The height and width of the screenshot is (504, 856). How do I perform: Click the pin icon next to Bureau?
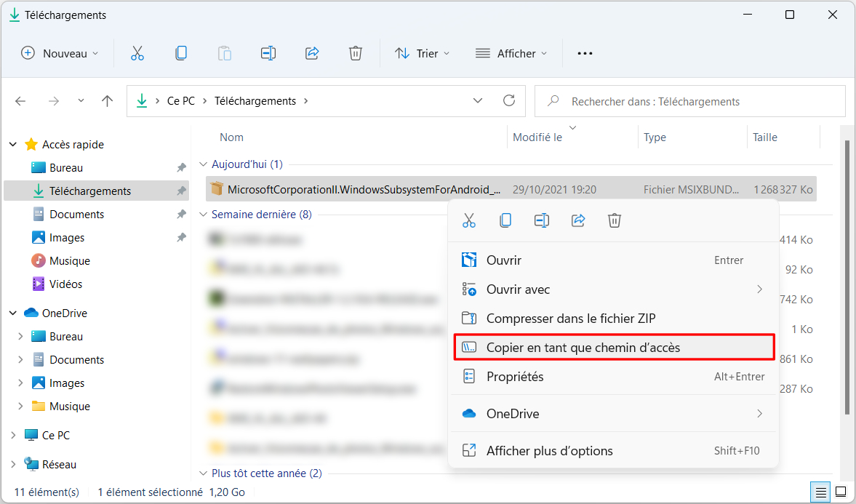181,167
